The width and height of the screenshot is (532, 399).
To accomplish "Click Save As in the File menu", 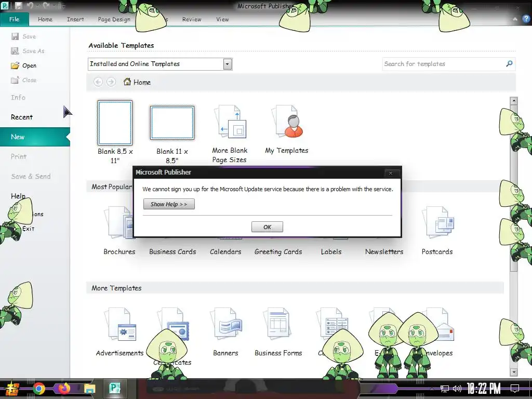I will pos(28,51).
